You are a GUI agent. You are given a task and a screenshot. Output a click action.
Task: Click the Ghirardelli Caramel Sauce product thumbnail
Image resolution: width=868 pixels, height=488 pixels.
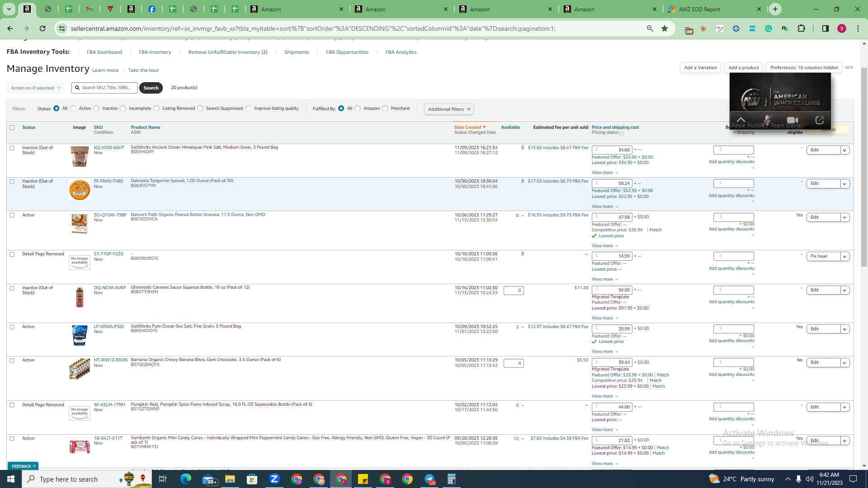(x=79, y=297)
